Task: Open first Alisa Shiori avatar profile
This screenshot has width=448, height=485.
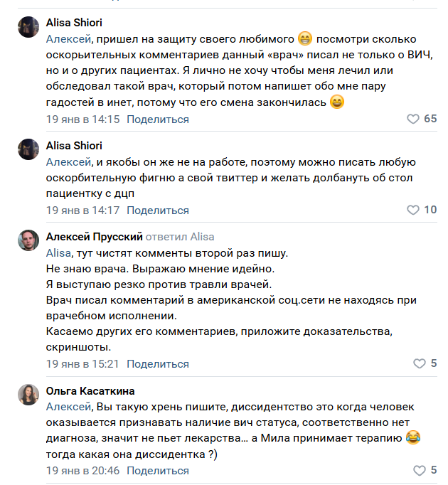Action: click(28, 27)
